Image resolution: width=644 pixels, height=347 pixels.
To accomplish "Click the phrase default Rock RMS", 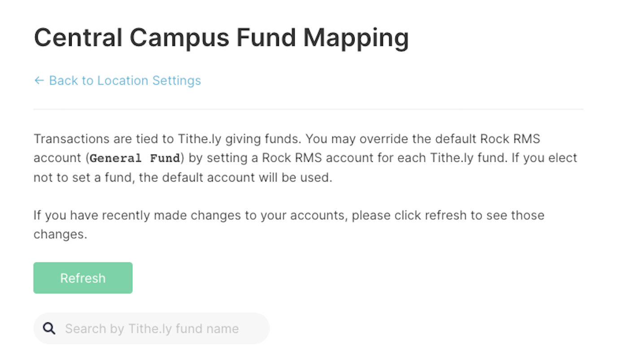I will point(487,139).
